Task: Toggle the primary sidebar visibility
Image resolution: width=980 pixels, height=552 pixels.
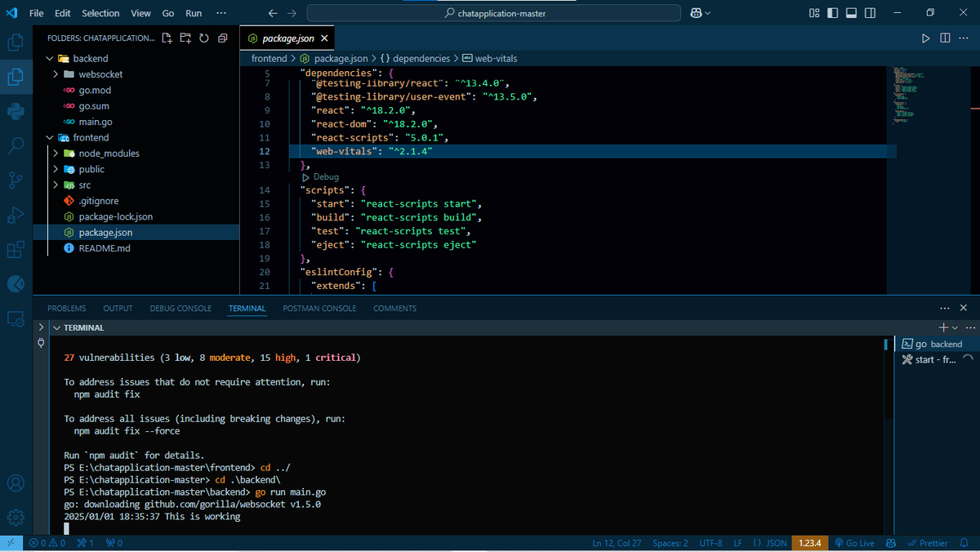Action: pos(833,13)
